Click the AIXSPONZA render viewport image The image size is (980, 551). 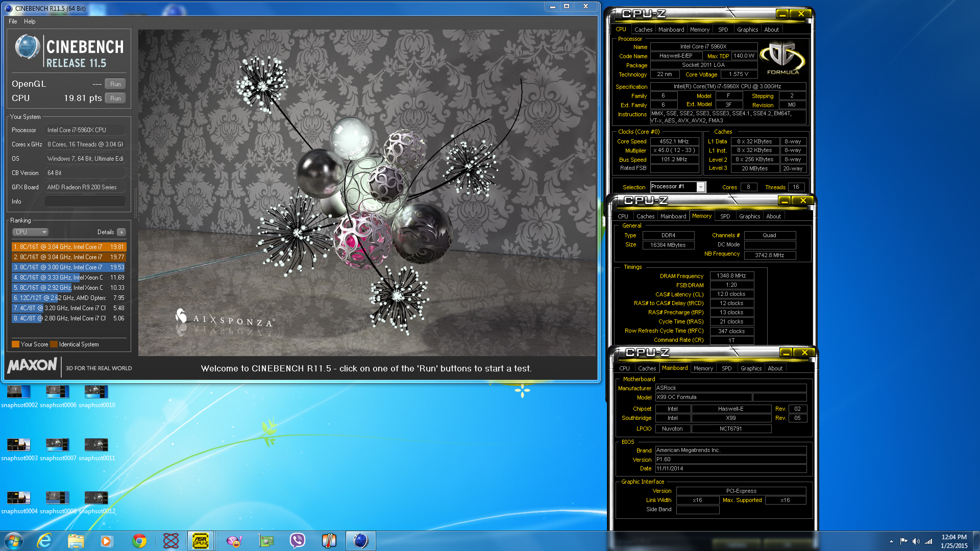click(367, 193)
